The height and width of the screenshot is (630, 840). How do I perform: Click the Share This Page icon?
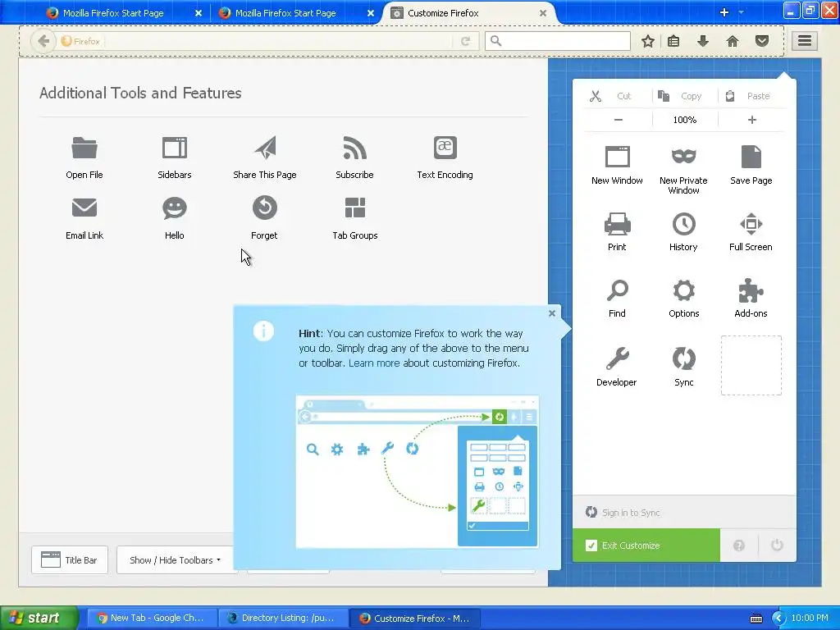coord(265,148)
